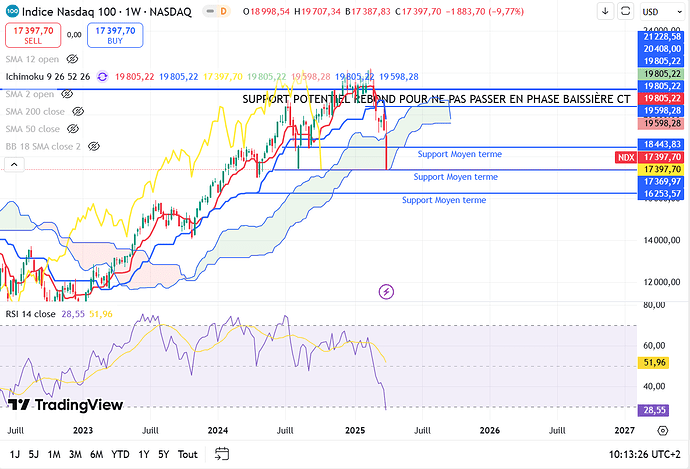Click the yellow 51,96 RSI value label
Viewport: 690px width, 469px height.
pyautogui.click(x=654, y=363)
